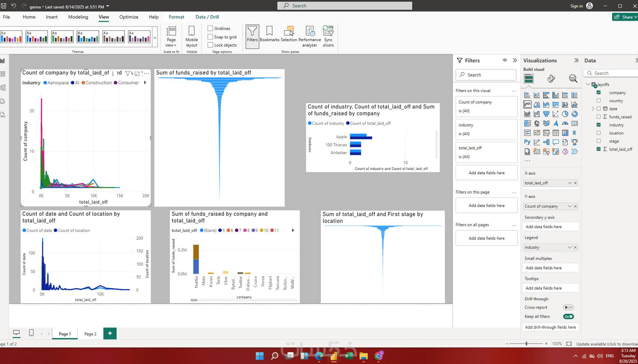Undo the last action
The height and width of the screenshot is (364, 638).
(x=14, y=6)
